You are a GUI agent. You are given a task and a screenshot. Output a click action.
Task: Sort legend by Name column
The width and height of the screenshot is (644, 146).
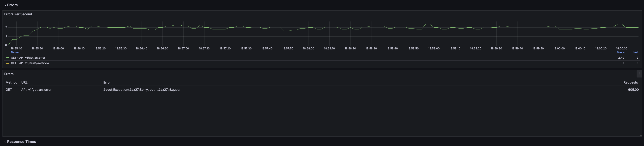pos(15,53)
